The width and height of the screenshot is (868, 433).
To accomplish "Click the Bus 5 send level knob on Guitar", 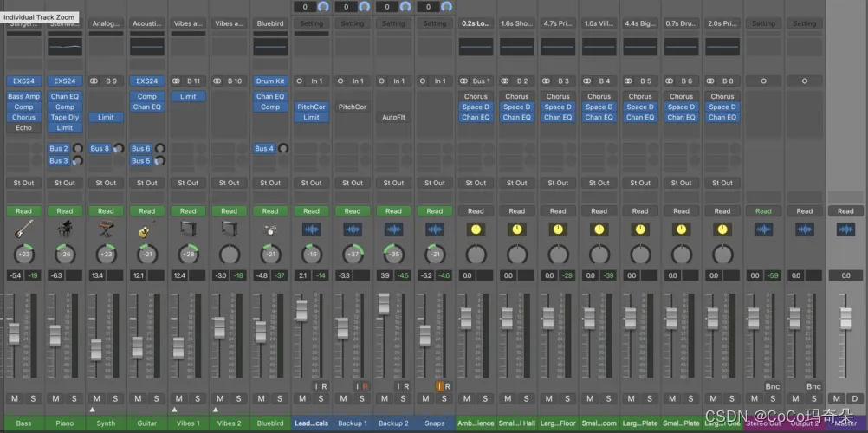I will (x=160, y=160).
